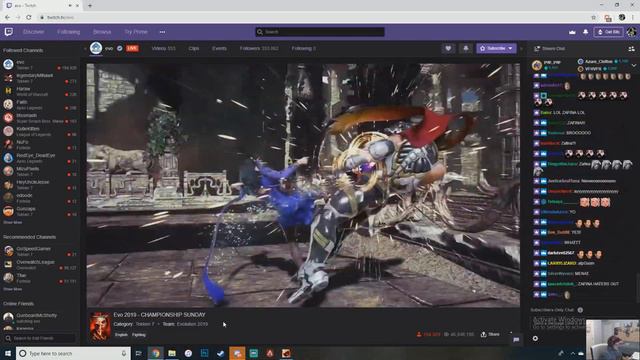Switch to the Following tab on channel
The height and width of the screenshot is (360, 640).
(x=304, y=48)
